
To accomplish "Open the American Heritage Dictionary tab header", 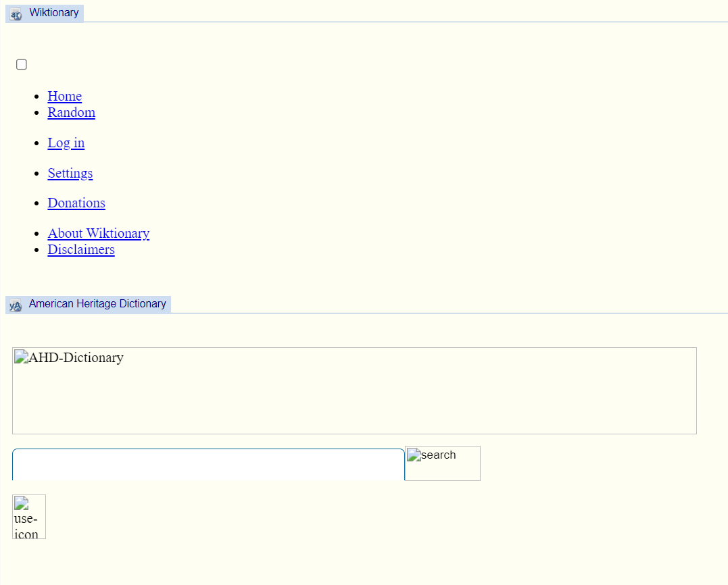I will coord(89,305).
